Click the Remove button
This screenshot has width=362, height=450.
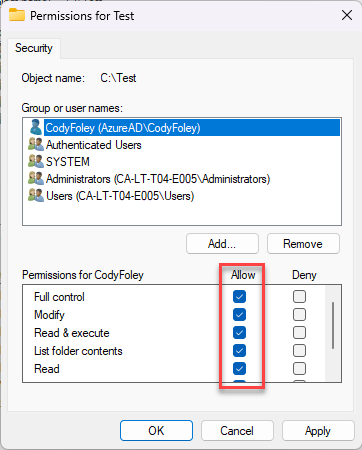tap(303, 244)
